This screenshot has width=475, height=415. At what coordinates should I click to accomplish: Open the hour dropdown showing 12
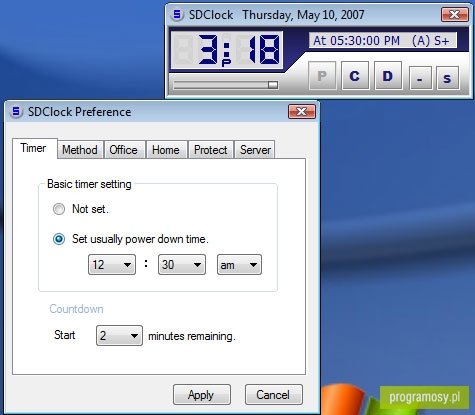coord(112,265)
